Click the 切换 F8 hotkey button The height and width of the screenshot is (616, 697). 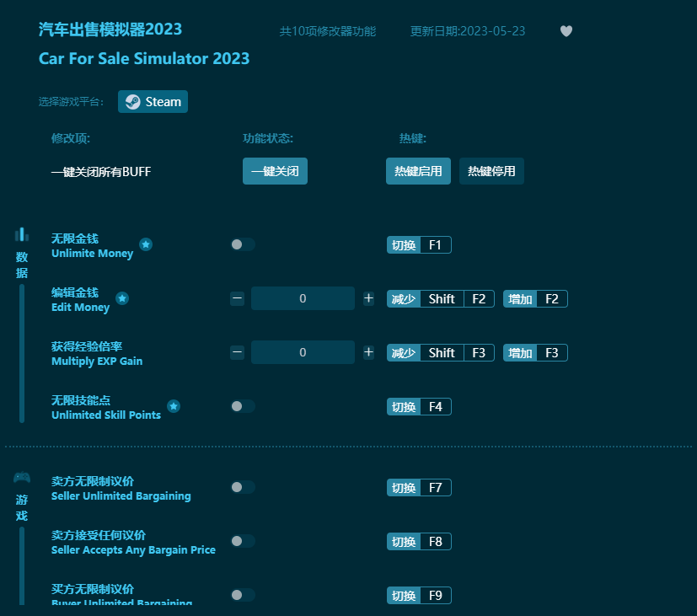coord(419,541)
